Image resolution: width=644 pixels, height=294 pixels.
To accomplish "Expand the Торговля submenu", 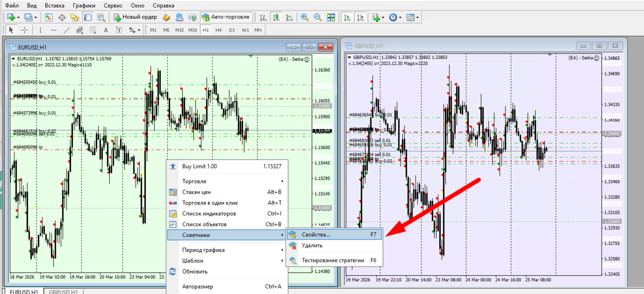I will 226,181.
